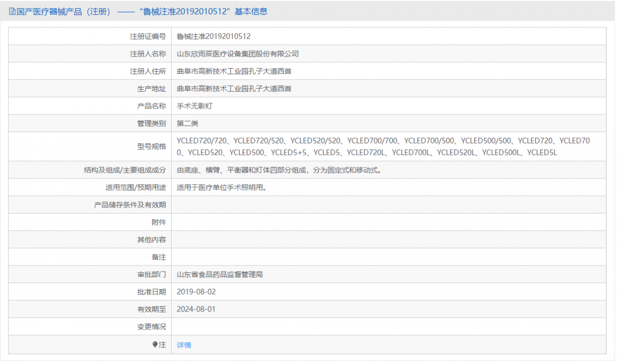Click product name 手术无影灯

click(x=195, y=106)
